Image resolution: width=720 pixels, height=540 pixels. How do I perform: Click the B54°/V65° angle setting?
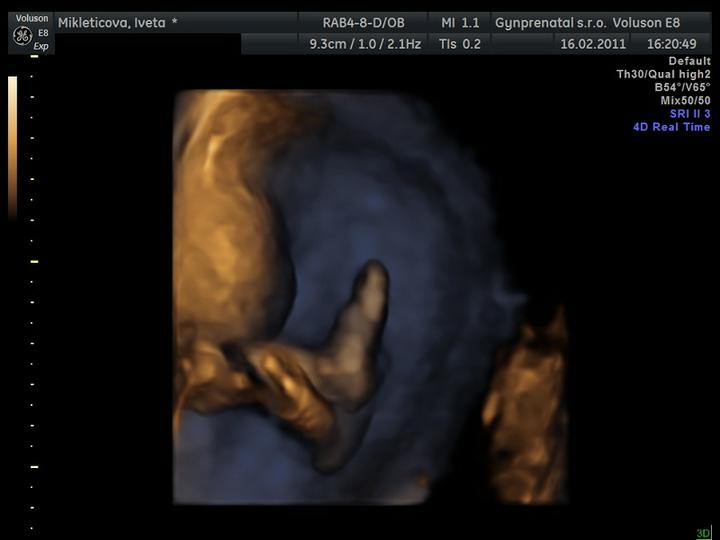682,87
